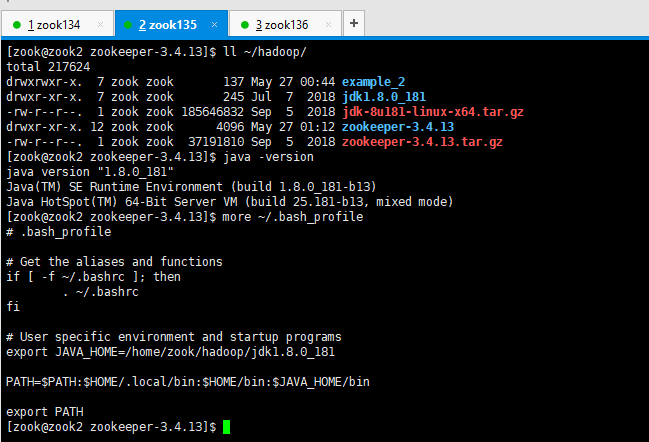649x442 pixels.
Task: Click the Java HotSpot(TM) 64-Bit Server line
Action: click(230, 202)
